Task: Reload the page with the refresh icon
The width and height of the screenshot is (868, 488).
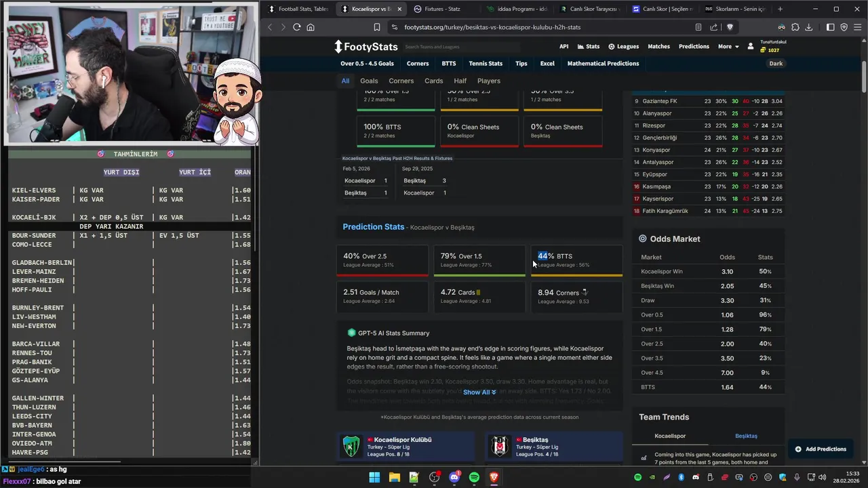Action: coord(296,27)
